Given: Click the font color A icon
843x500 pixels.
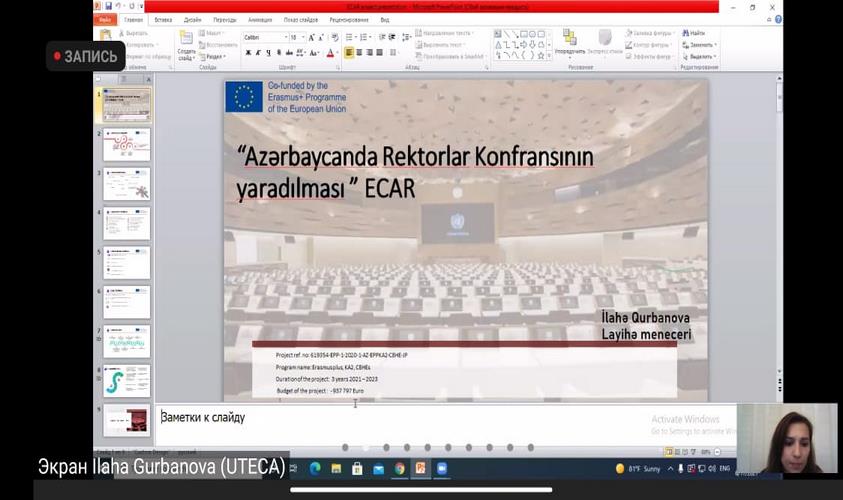Looking at the screenshot, I should point(330,53).
